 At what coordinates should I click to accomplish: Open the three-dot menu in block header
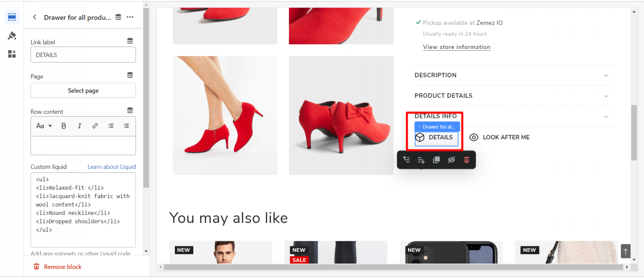[130, 17]
